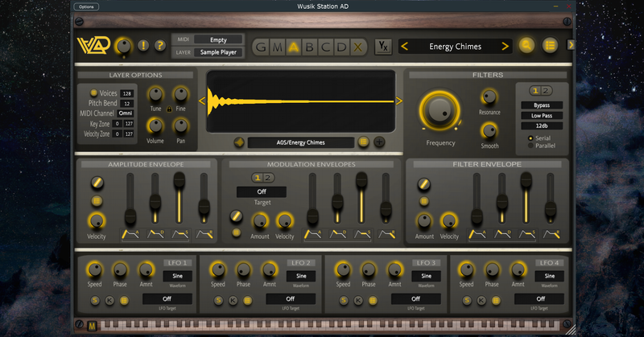Click the plus button next to sample name
This screenshot has width=644, height=337.
click(x=379, y=142)
